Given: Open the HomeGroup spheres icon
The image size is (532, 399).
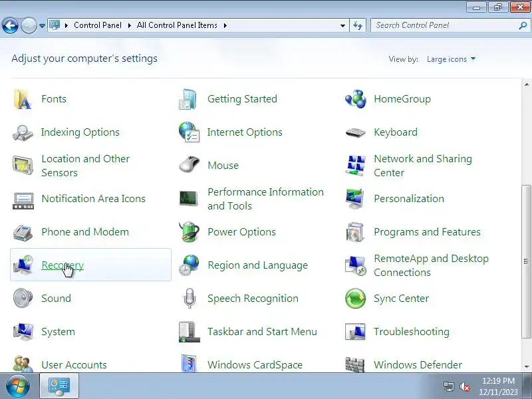Looking at the screenshot, I should tap(355, 99).
